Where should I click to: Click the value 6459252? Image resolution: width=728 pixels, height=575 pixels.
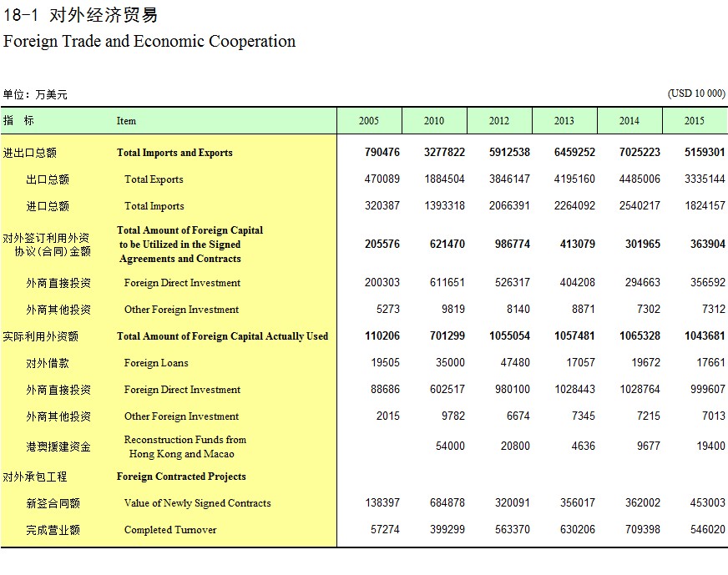(x=574, y=152)
